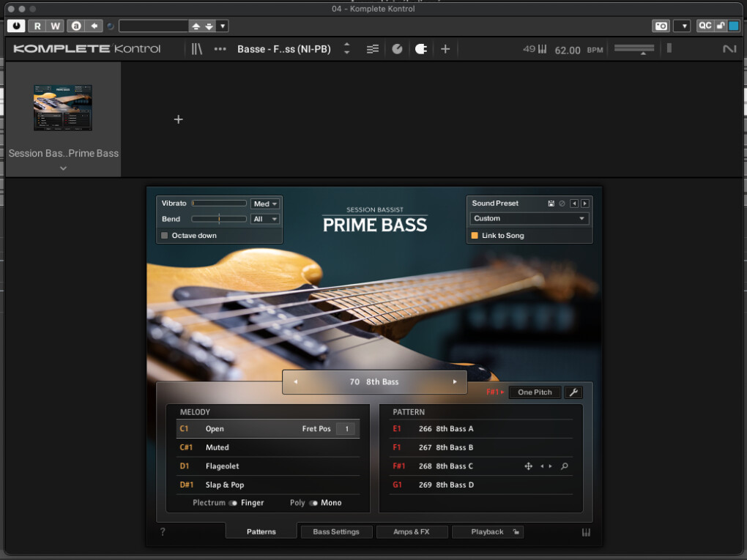
Task: Switch to the Bass Settings tab
Action: coord(336,532)
